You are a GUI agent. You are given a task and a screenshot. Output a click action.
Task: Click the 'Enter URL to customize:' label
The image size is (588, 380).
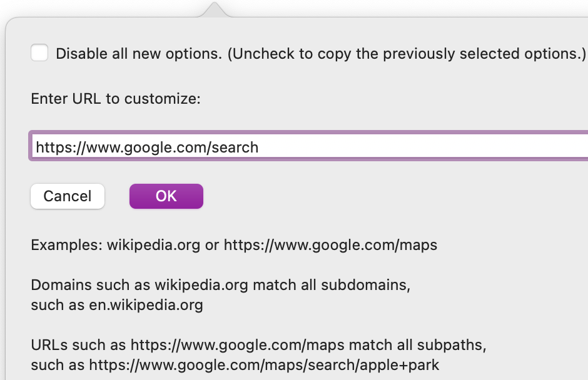click(116, 99)
